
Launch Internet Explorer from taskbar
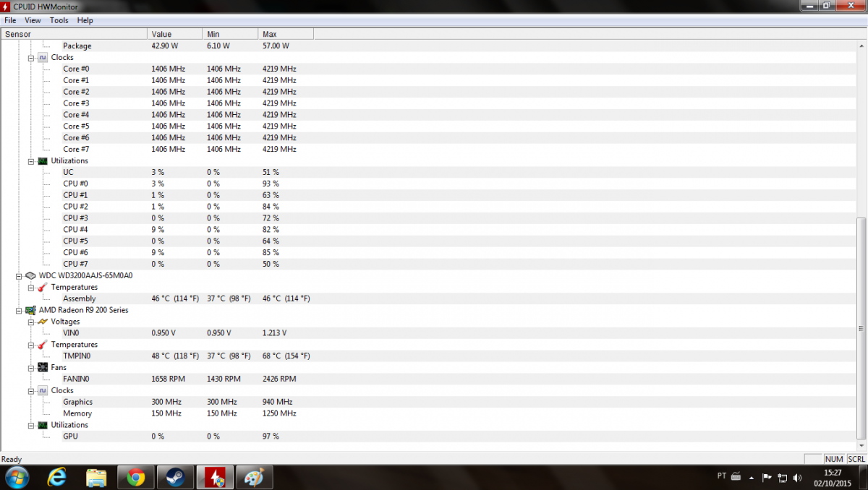pos(57,478)
